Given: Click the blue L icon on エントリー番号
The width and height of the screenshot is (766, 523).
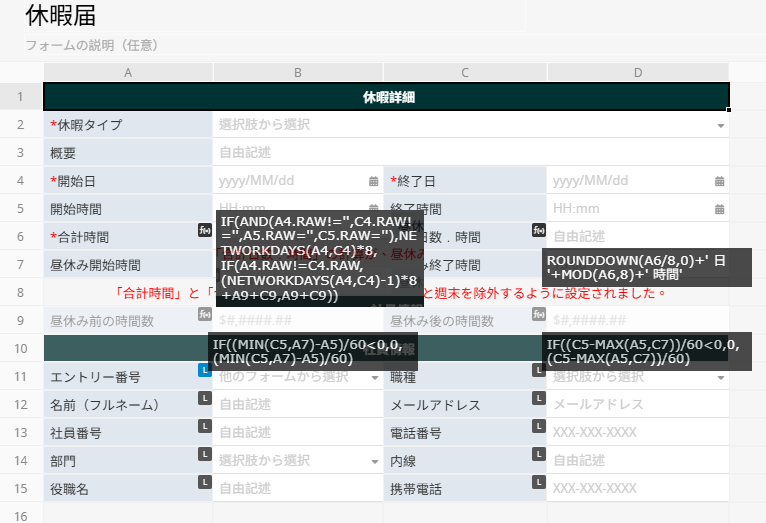Looking at the screenshot, I should (x=204, y=371).
